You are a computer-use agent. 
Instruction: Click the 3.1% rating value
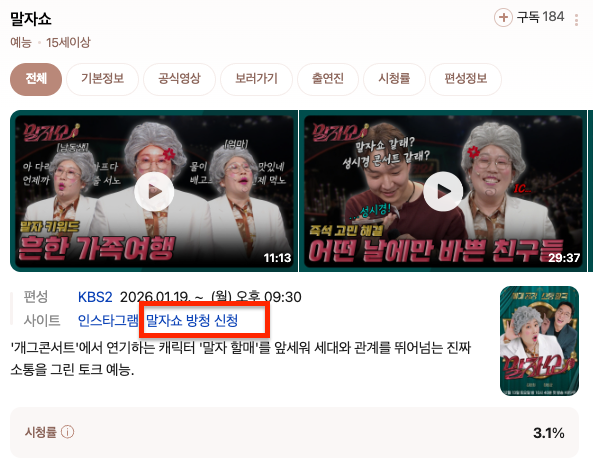(548, 432)
